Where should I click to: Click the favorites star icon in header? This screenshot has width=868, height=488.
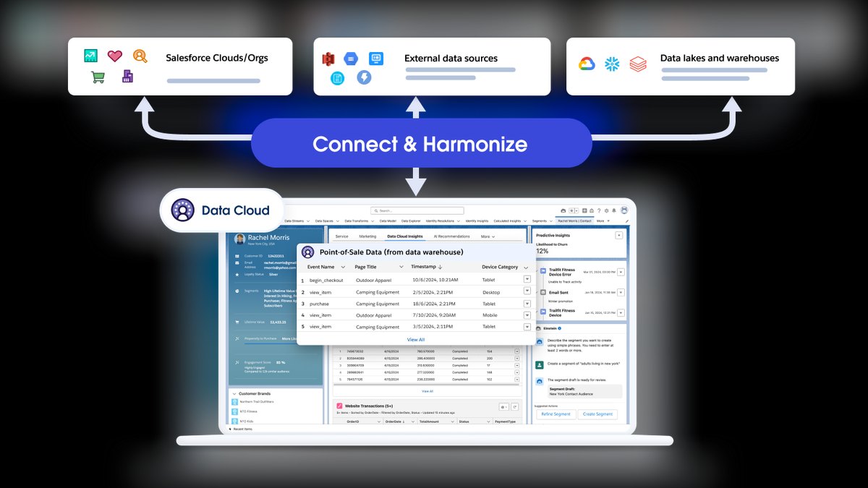[573, 210]
